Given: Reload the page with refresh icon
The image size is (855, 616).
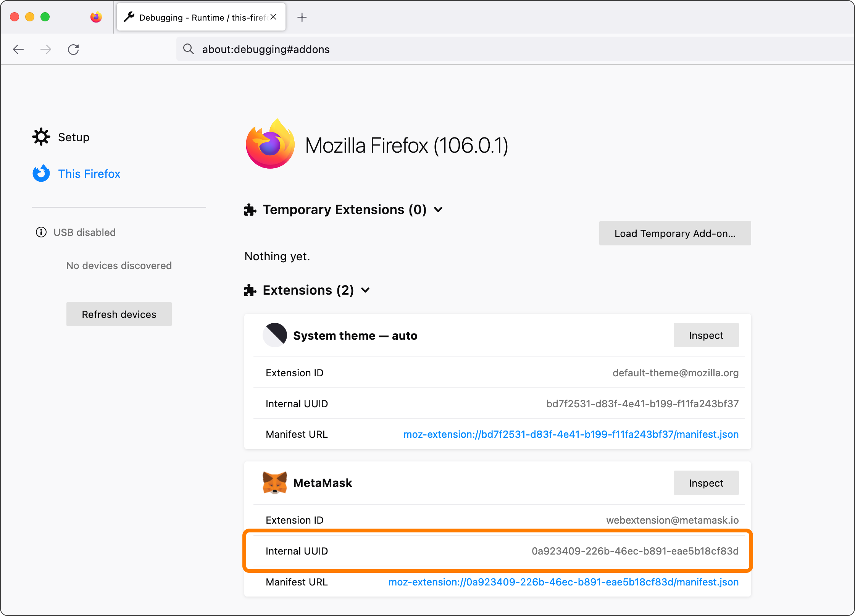Looking at the screenshot, I should (73, 49).
